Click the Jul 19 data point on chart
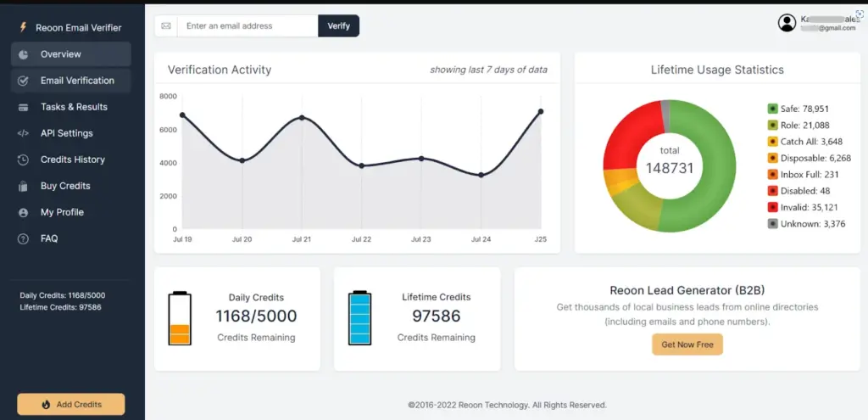 click(182, 115)
